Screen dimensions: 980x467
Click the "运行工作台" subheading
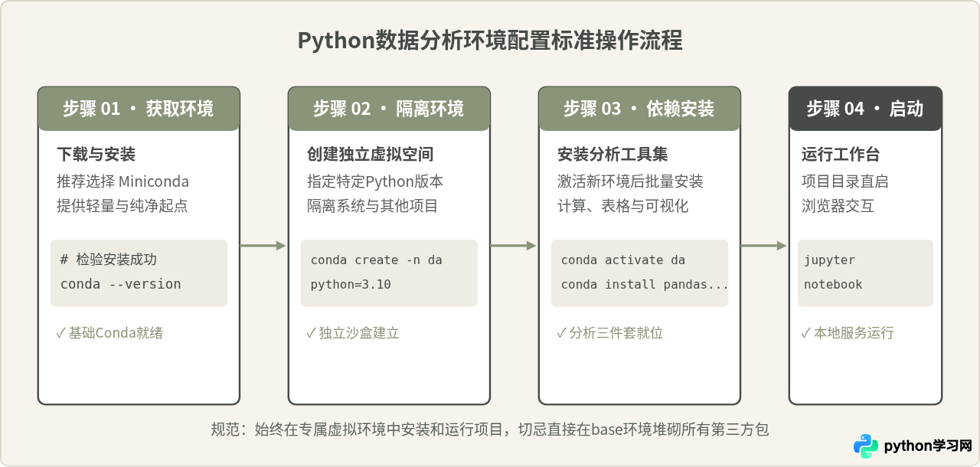point(841,155)
